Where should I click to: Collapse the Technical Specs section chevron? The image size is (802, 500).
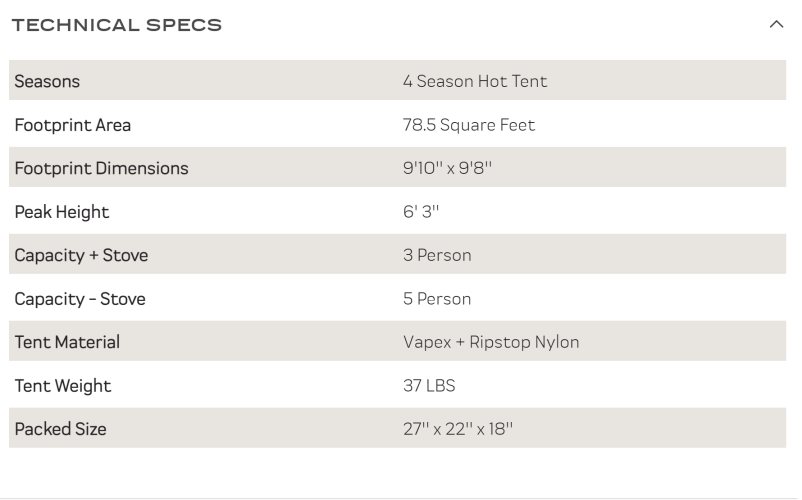[x=776, y=24]
